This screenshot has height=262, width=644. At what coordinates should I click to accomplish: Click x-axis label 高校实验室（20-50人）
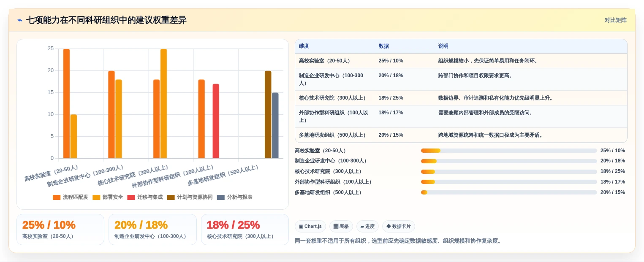coord(52,173)
